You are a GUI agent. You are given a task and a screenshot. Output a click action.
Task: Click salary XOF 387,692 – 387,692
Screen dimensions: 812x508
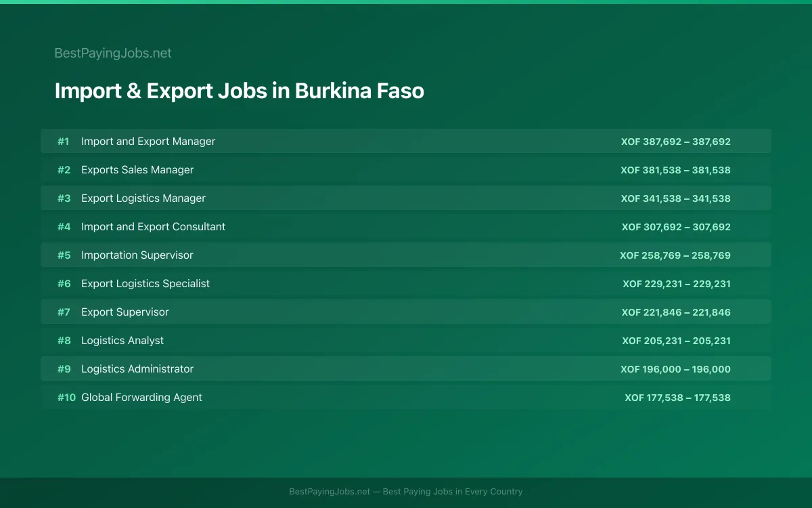(x=676, y=142)
